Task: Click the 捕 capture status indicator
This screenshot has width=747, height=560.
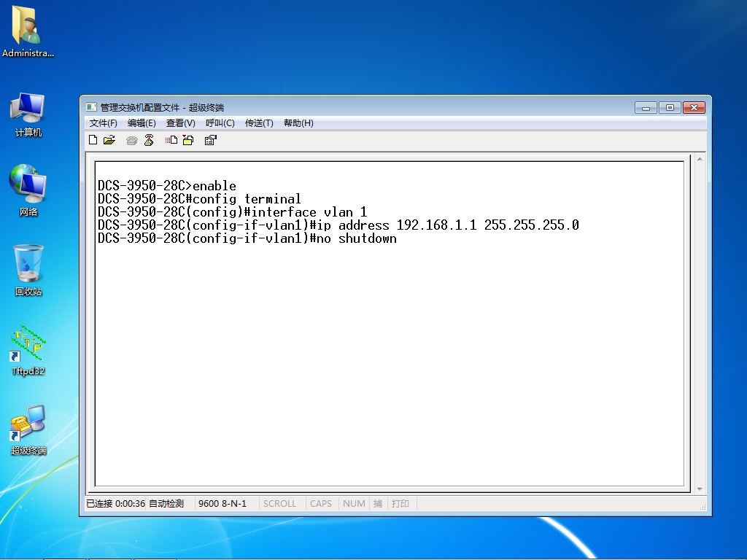Action: (x=378, y=503)
